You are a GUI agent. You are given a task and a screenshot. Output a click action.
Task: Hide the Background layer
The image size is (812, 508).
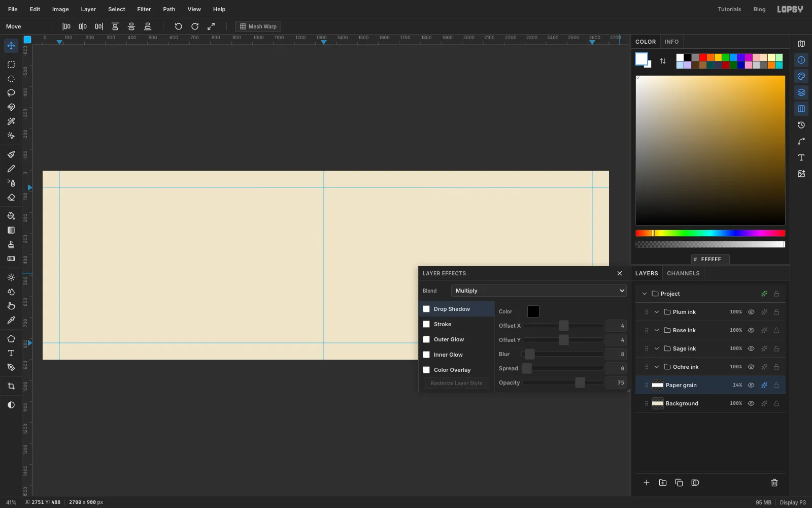[751, 403]
